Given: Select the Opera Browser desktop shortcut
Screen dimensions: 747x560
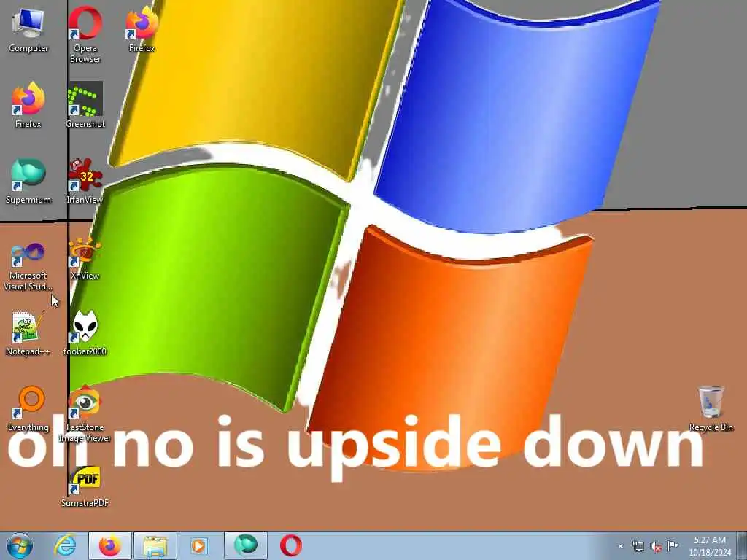Looking at the screenshot, I should coord(85,35).
